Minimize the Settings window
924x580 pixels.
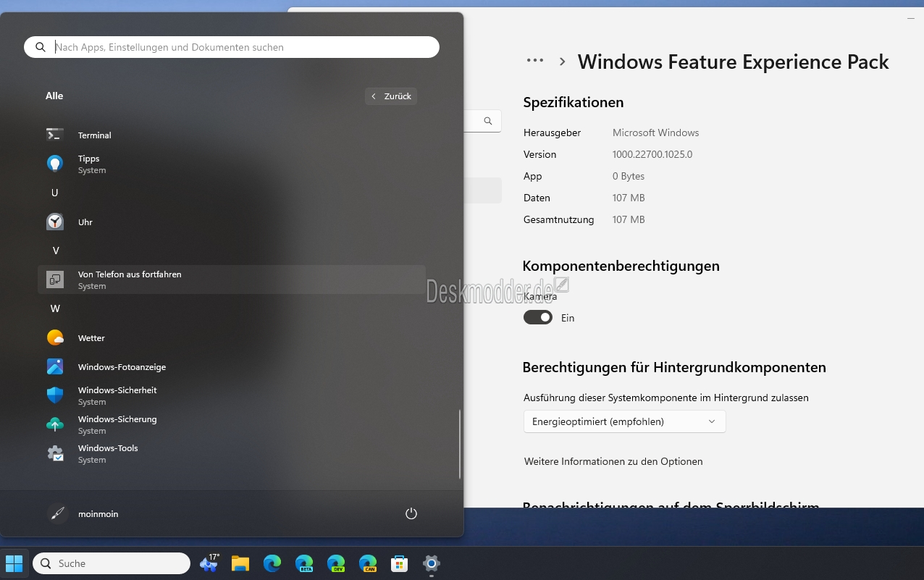pyautogui.click(x=911, y=18)
